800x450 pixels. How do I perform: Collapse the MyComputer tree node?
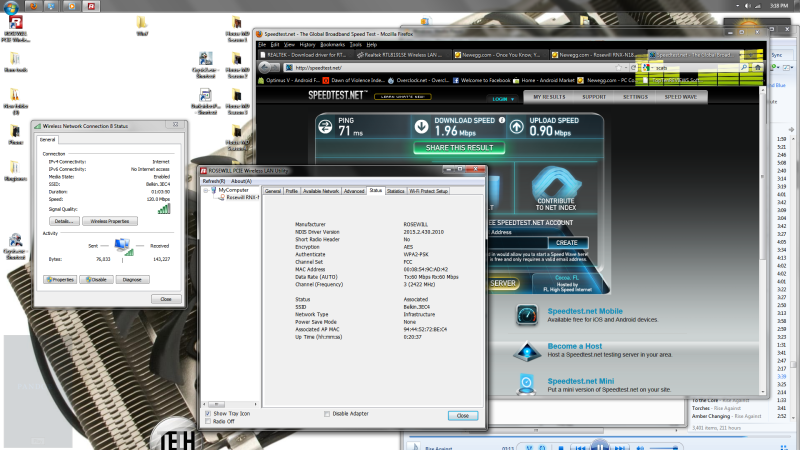206,190
